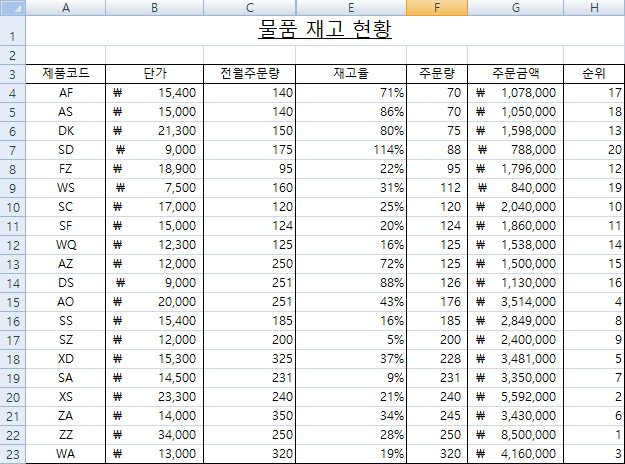
Task: Click stock rate cell 86%
Action: [351, 112]
